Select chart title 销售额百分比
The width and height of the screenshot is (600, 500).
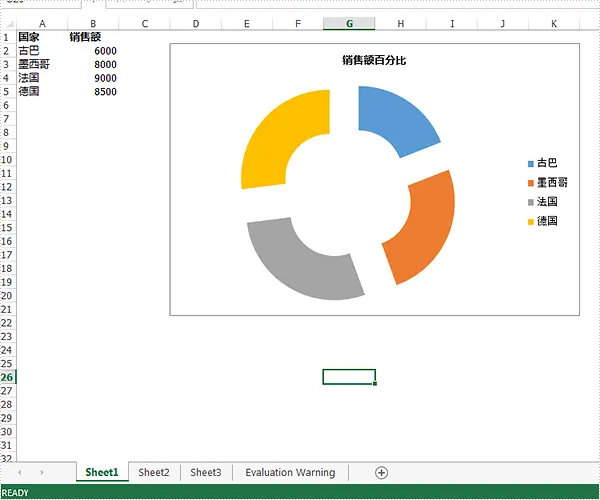tap(374, 60)
